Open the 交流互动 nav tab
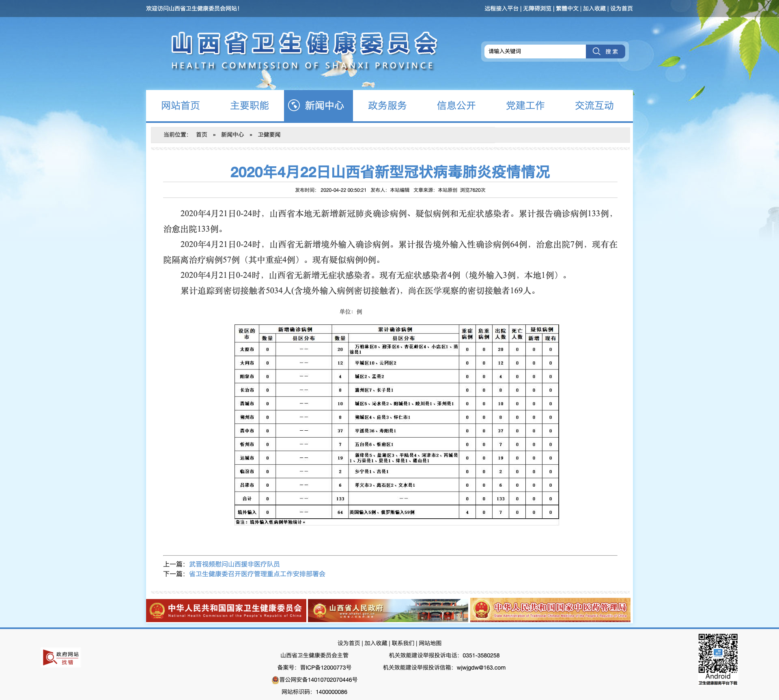 594,105
